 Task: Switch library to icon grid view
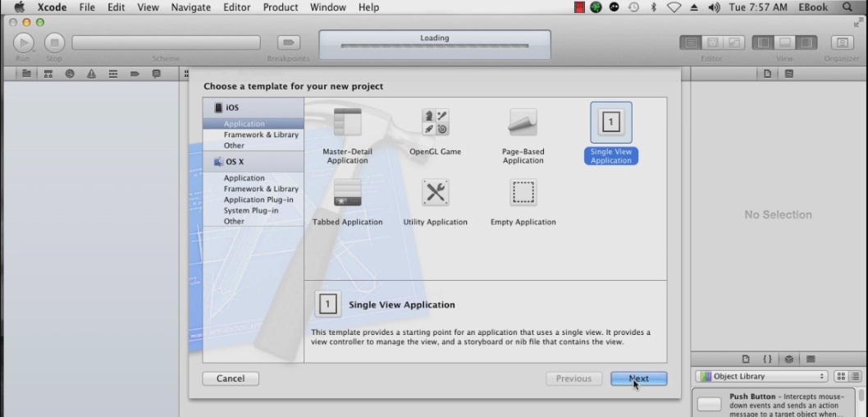[841, 376]
